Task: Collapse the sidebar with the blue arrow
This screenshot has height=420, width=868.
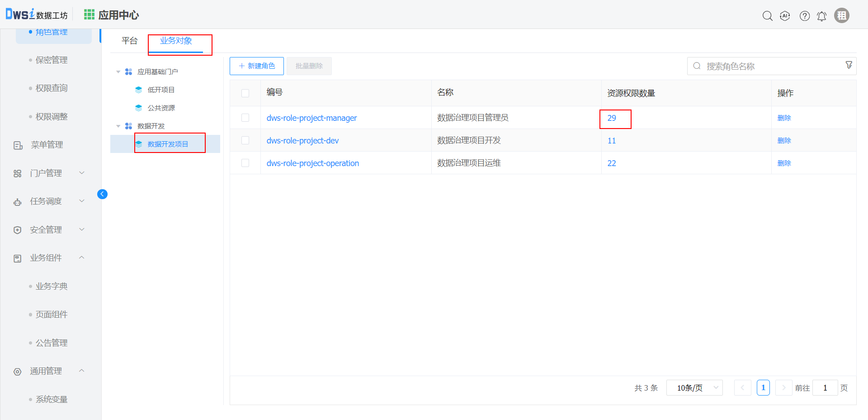Action: (102, 194)
